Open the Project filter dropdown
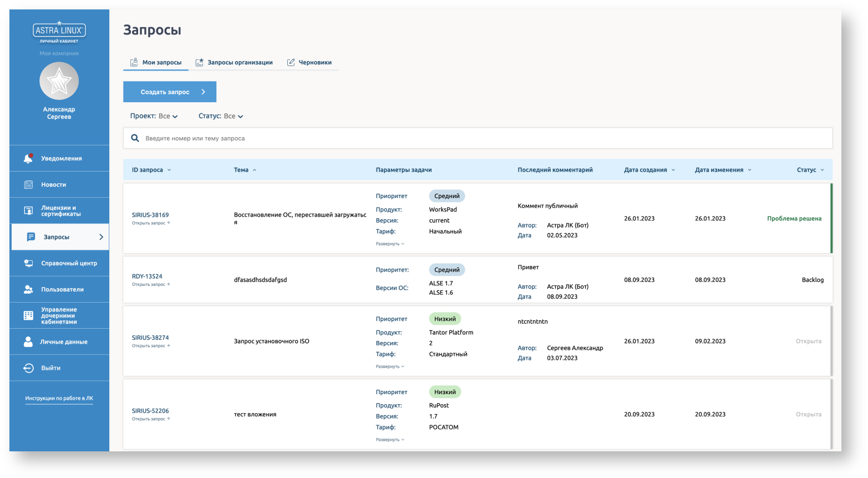The width and height of the screenshot is (868, 478). coord(154,116)
